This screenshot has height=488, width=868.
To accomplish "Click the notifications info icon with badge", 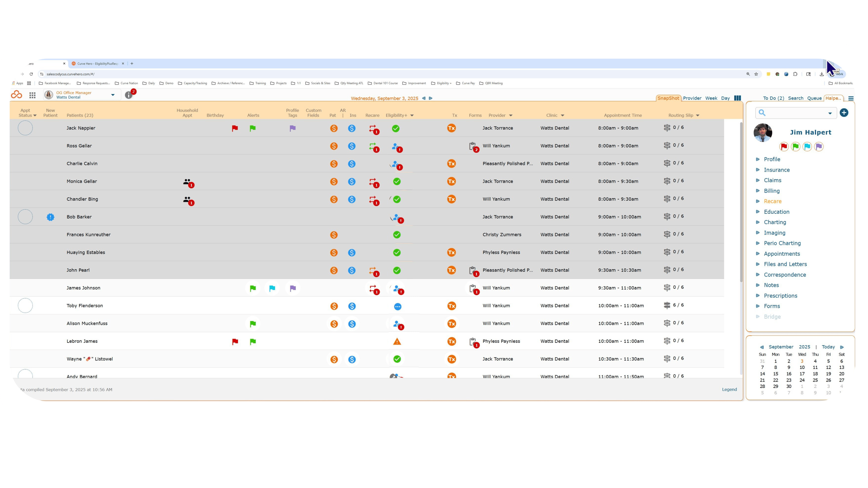I will tap(130, 94).
